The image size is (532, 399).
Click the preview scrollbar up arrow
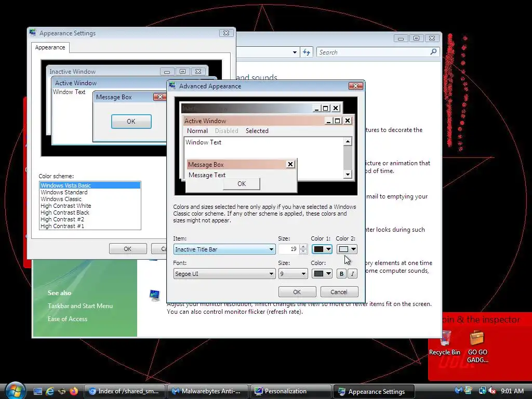coord(348,141)
